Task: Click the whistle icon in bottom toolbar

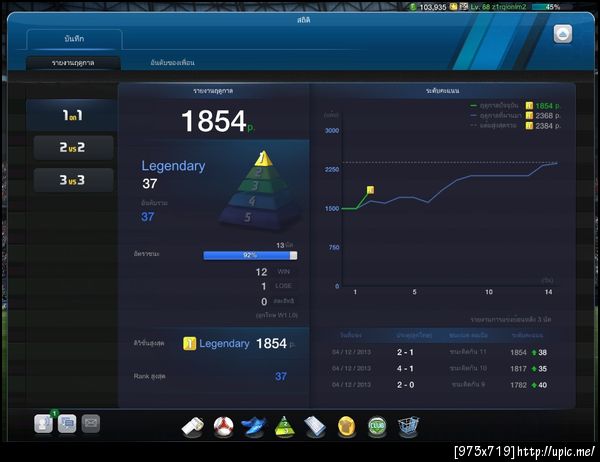Action: [x=193, y=426]
